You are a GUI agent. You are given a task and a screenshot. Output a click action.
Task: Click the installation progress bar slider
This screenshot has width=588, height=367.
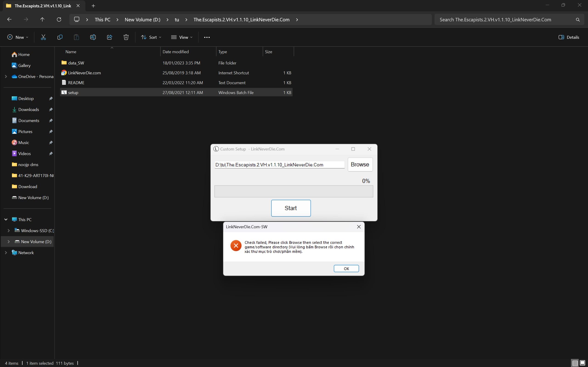click(x=294, y=191)
